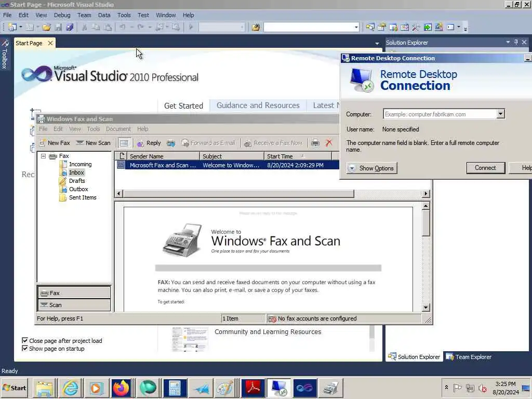Click Reply in Fax and Scan toolbar
Viewport: 532px width, 399px height.
coord(149,143)
